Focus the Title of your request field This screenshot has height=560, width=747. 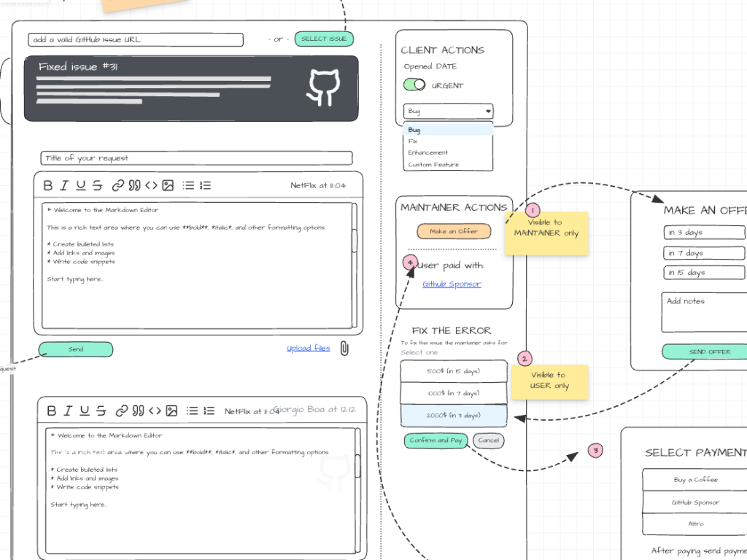coord(196,158)
